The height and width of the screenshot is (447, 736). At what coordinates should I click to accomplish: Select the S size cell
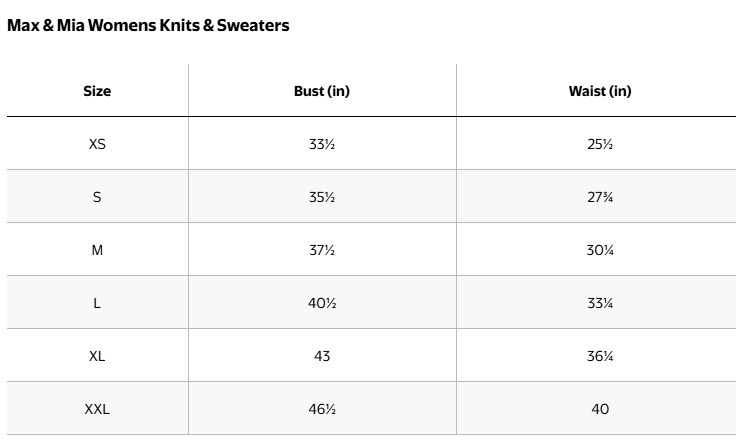point(97,197)
